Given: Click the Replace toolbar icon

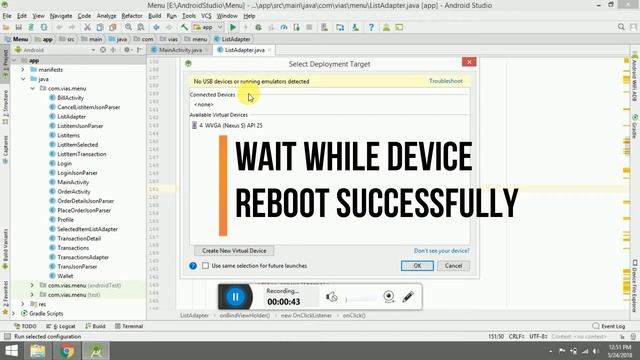Looking at the screenshot, I should coord(141,27).
